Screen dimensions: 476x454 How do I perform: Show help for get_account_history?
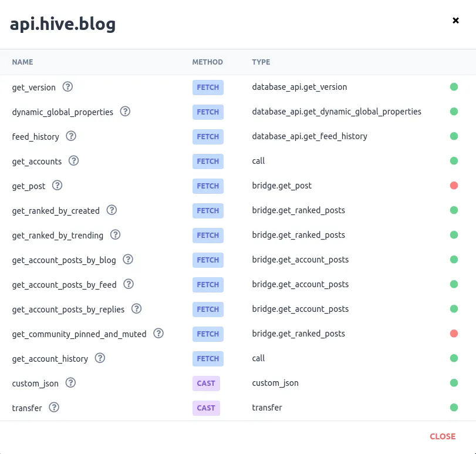[x=100, y=358]
